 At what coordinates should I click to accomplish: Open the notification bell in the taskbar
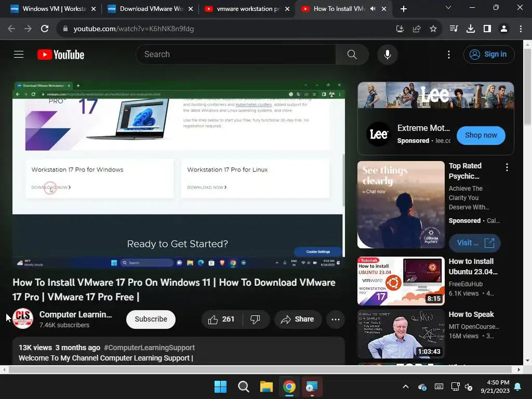(x=518, y=387)
